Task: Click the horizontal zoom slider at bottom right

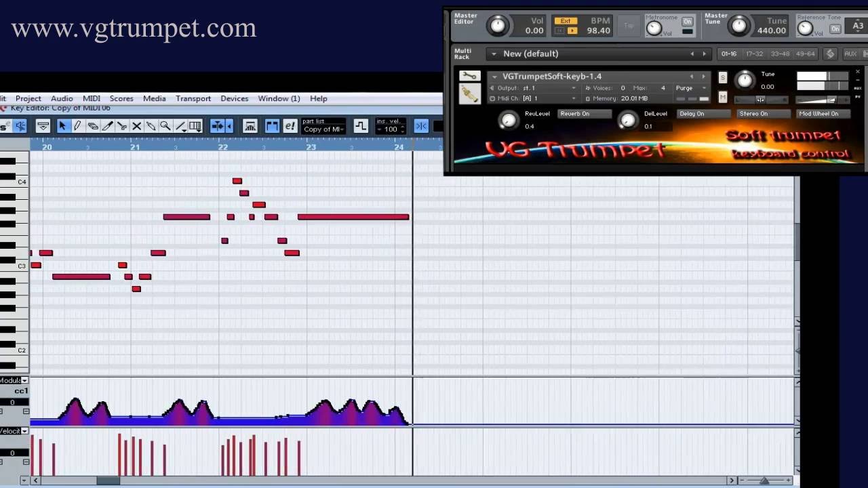Action: (x=764, y=481)
